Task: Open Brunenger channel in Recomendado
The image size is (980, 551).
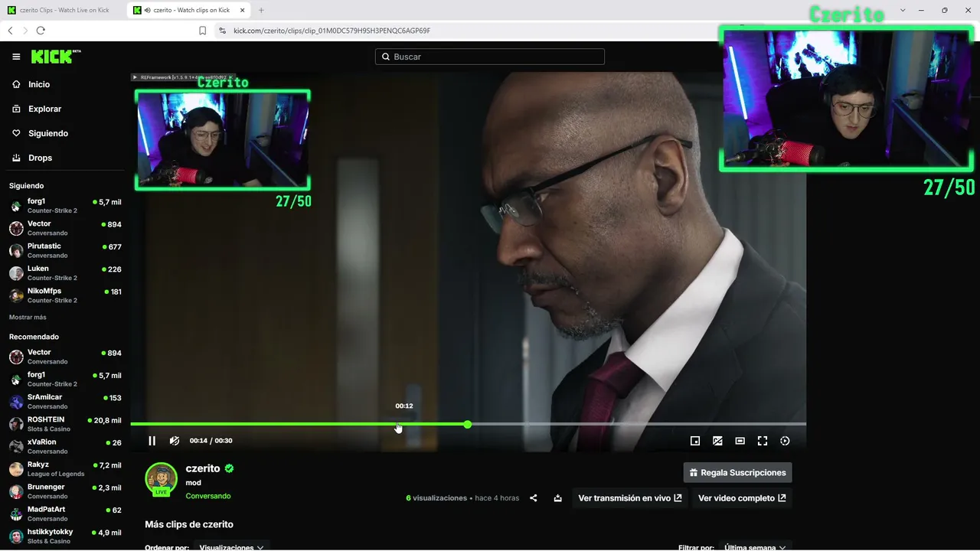Action: [65, 491]
